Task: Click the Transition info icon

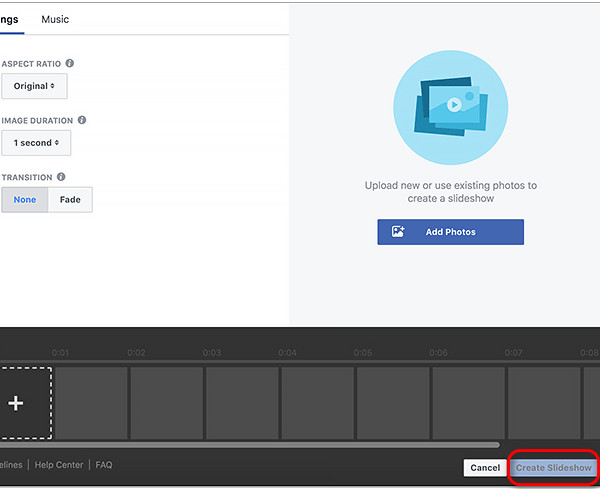Action: coord(61,177)
